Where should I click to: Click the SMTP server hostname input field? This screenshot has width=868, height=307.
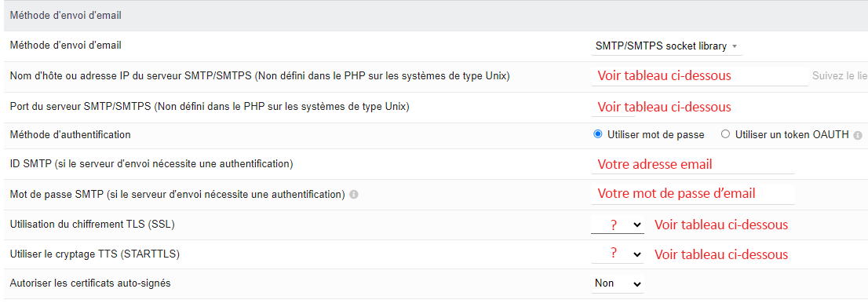click(700, 76)
